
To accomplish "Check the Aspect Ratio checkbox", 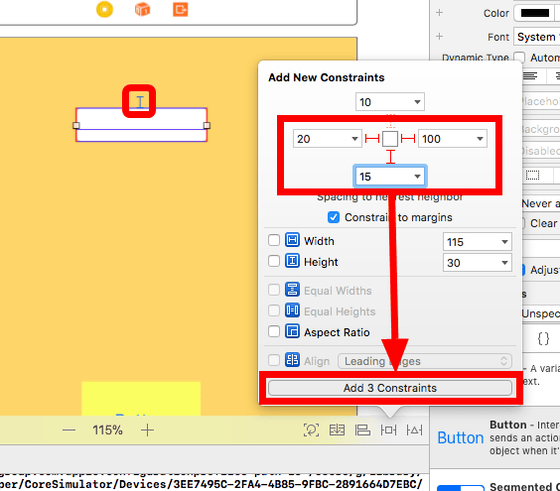I will 274,331.
